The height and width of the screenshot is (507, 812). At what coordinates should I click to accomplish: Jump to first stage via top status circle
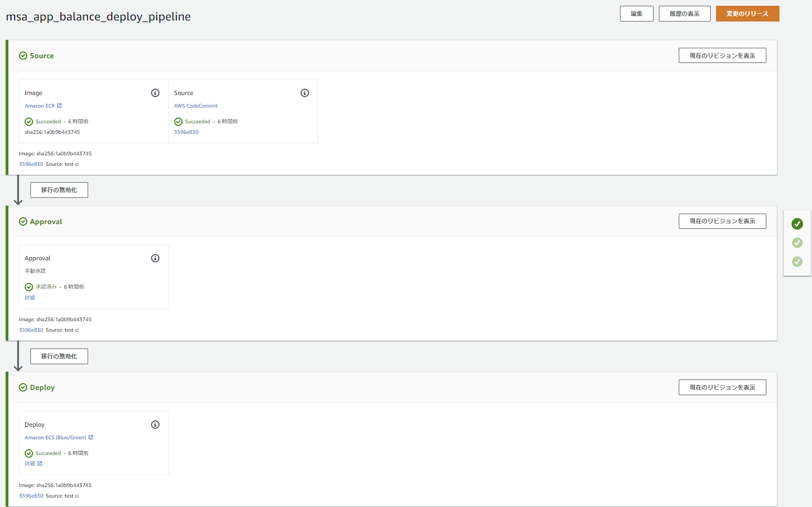coord(797,224)
